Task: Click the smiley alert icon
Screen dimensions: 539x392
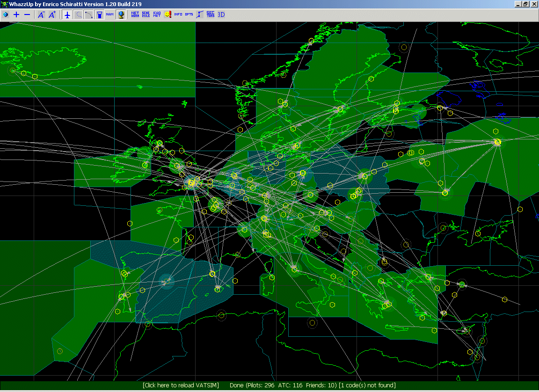Action: (x=167, y=15)
